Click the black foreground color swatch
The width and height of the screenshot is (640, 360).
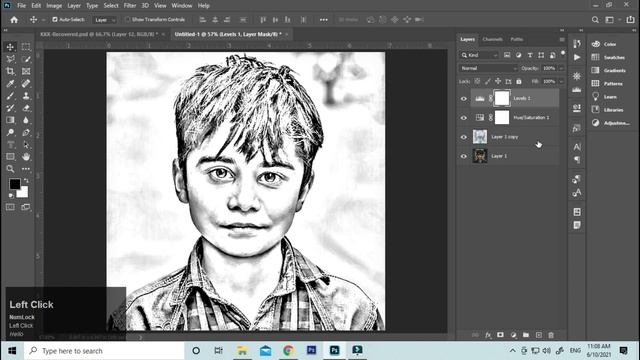tap(15, 184)
